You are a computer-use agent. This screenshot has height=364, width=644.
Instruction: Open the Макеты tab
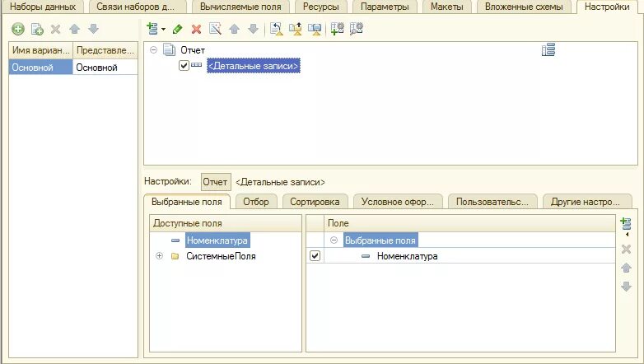447,7
